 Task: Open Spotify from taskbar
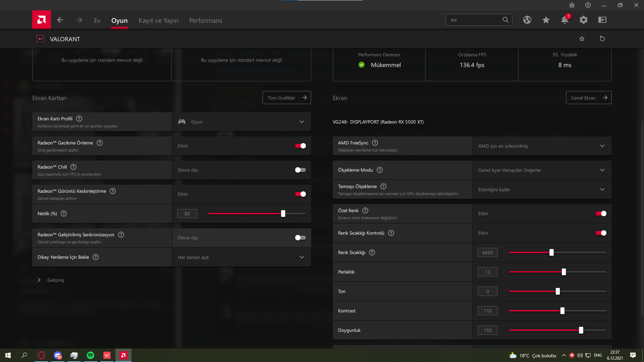pyautogui.click(x=91, y=355)
